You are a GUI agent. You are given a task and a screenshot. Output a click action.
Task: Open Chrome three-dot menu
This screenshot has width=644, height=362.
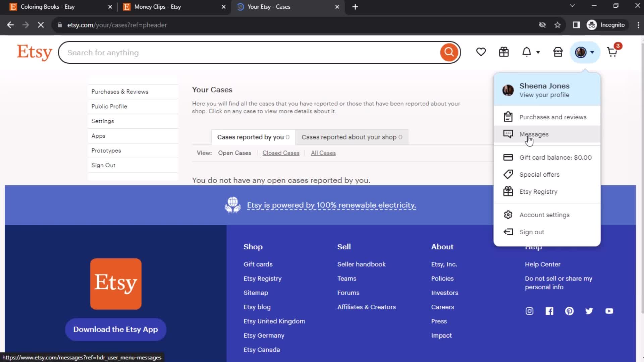tap(638, 25)
